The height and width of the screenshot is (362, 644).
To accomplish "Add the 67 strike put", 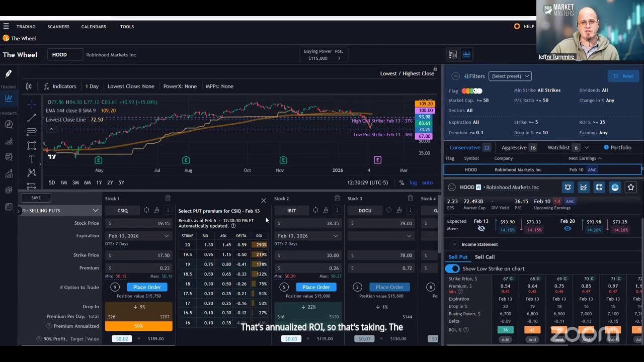I will (x=505, y=339).
